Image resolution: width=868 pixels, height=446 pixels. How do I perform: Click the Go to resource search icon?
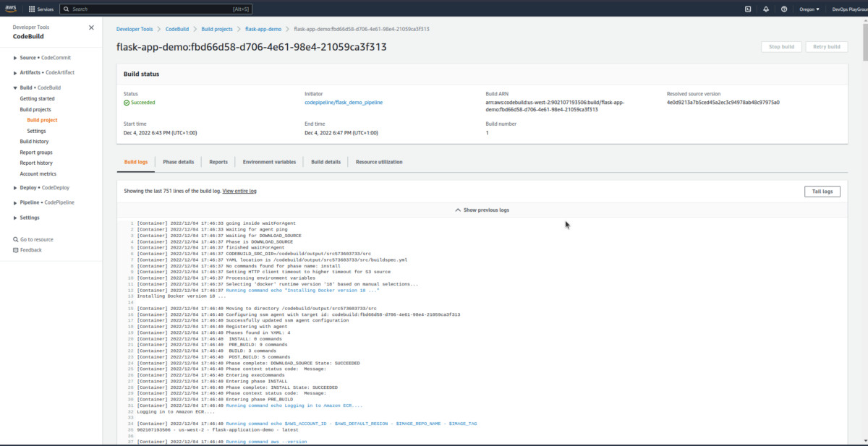click(16, 239)
